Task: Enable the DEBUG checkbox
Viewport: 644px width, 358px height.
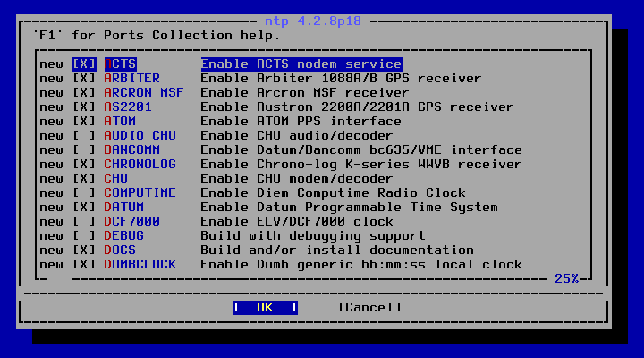Action: (x=84, y=236)
